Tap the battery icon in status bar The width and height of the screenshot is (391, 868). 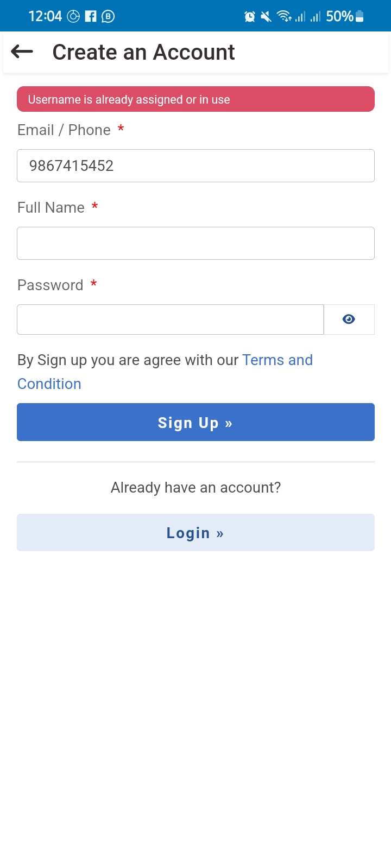point(360,16)
